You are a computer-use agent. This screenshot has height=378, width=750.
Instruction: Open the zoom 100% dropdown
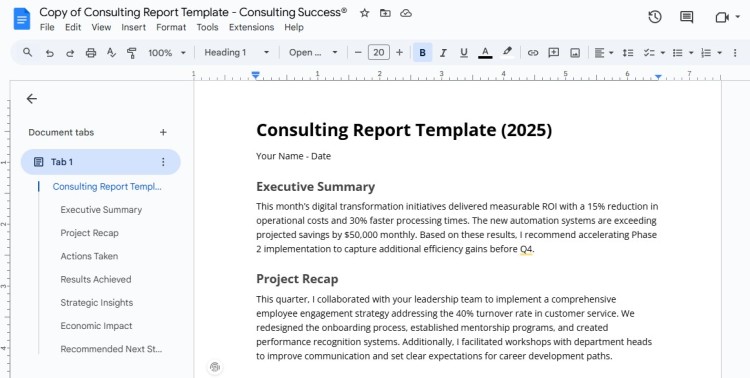(166, 53)
